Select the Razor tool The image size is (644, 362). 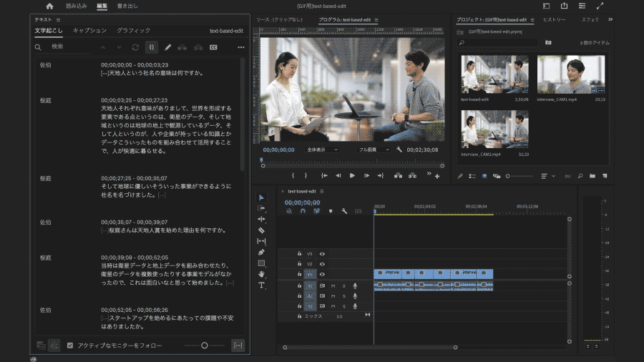point(261,230)
